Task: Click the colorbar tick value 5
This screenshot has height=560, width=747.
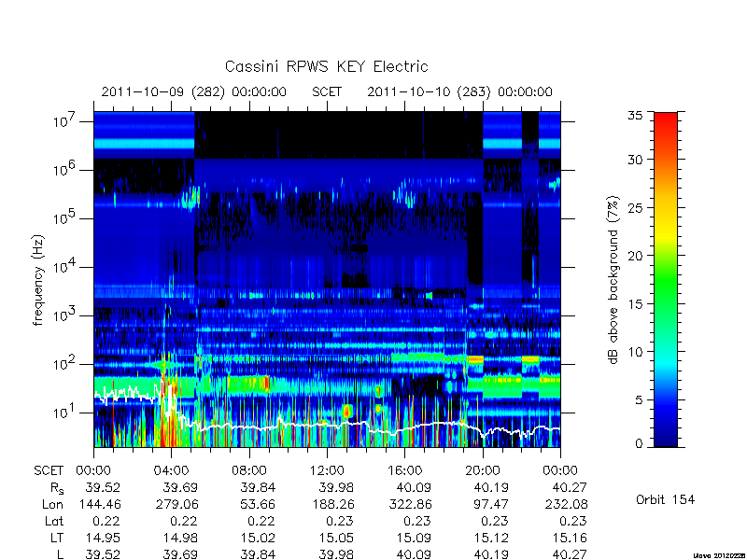Action: click(x=639, y=399)
